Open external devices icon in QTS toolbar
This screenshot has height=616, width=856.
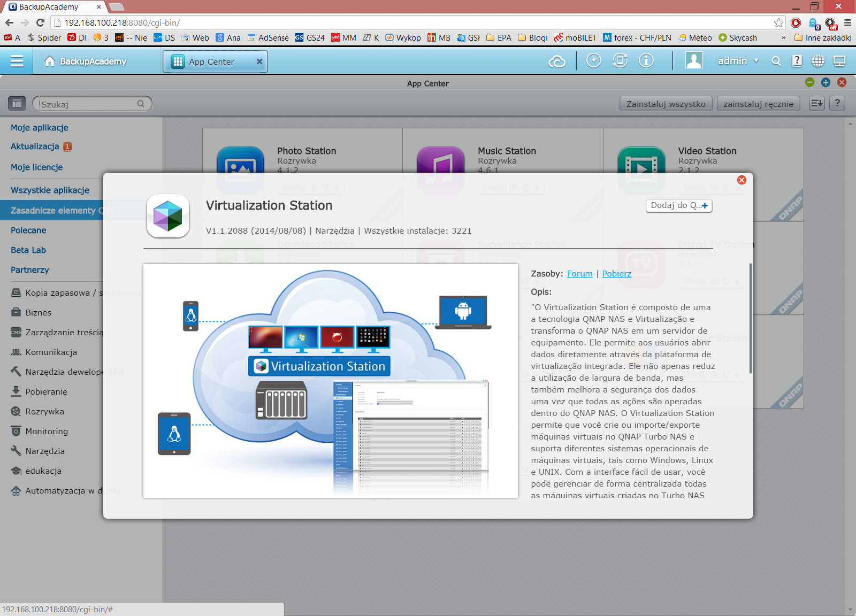pyautogui.click(x=620, y=61)
